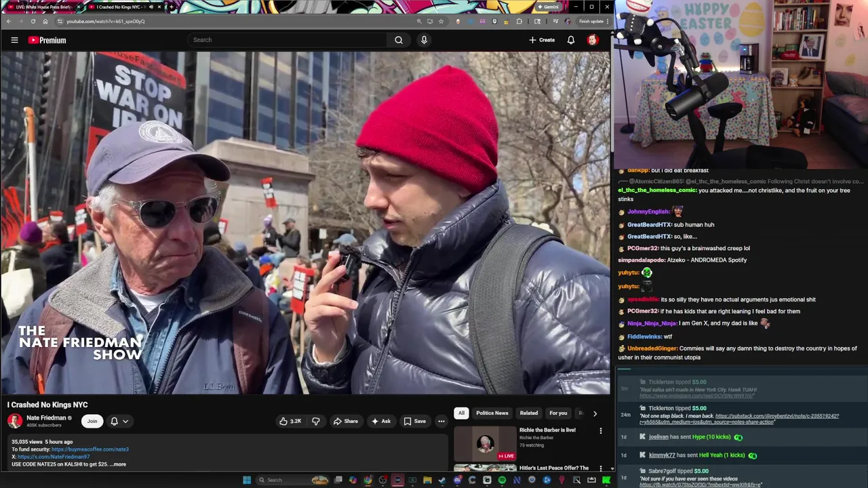Viewport: 868px width, 488px height.
Task: Dislike the video with the thumbs down icon
Action: click(x=315, y=422)
